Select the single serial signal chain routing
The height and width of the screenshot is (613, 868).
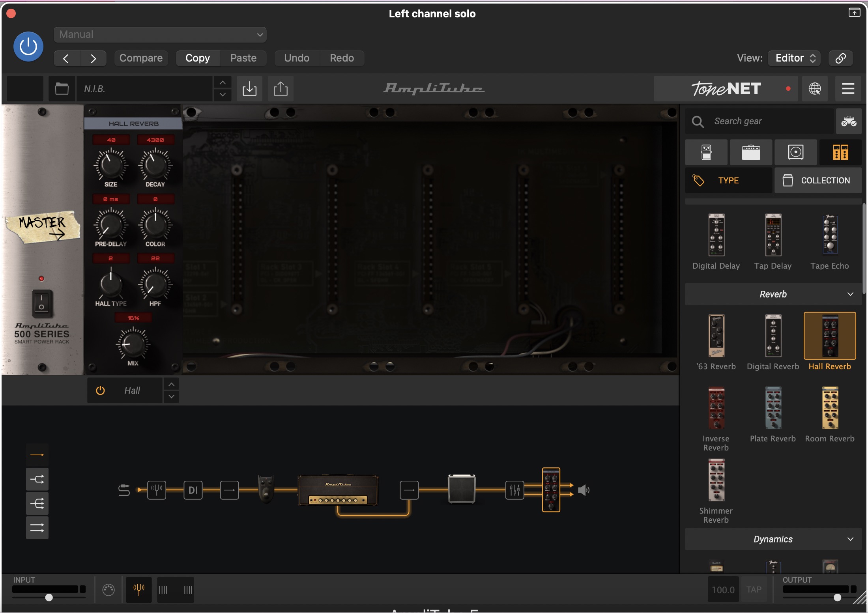pos(37,455)
